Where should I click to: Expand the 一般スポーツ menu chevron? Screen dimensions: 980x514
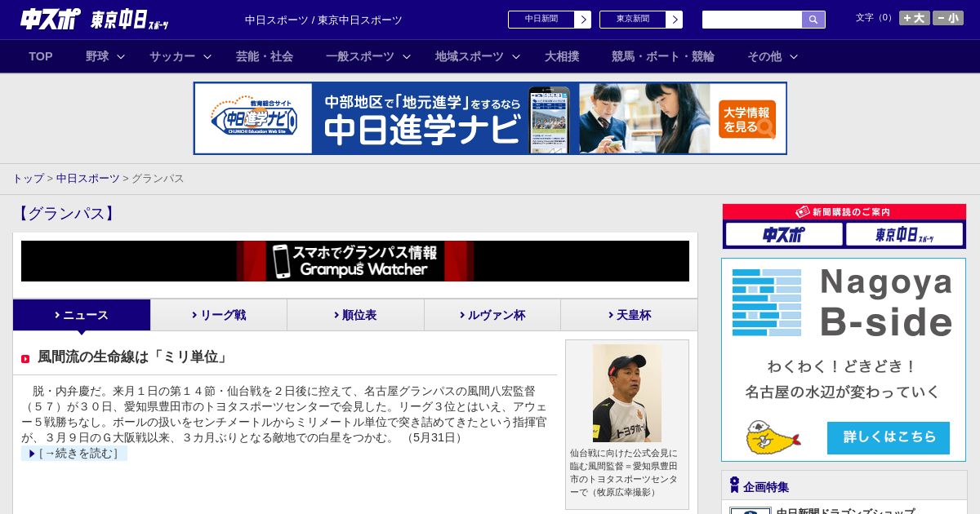pos(407,56)
